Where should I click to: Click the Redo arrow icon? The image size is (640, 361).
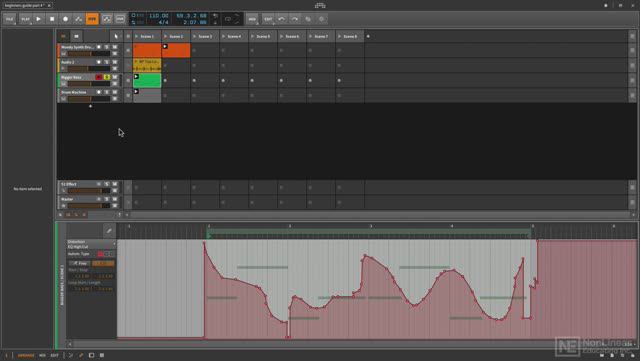[295, 19]
